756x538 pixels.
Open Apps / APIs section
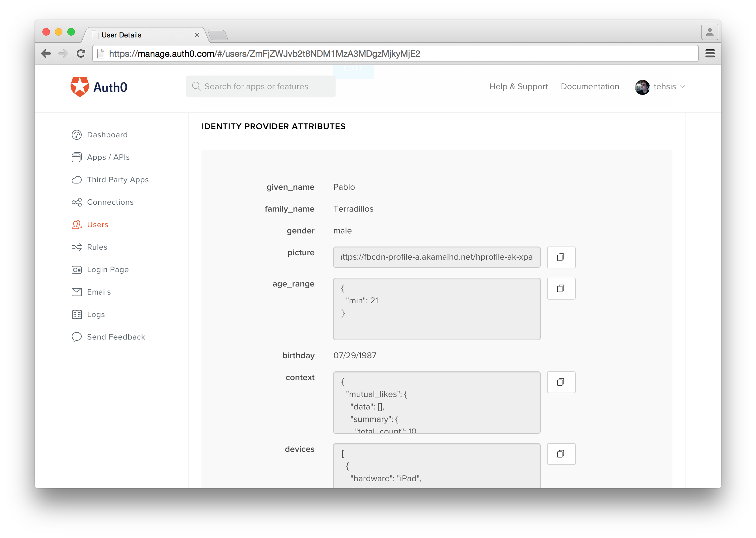click(x=108, y=157)
